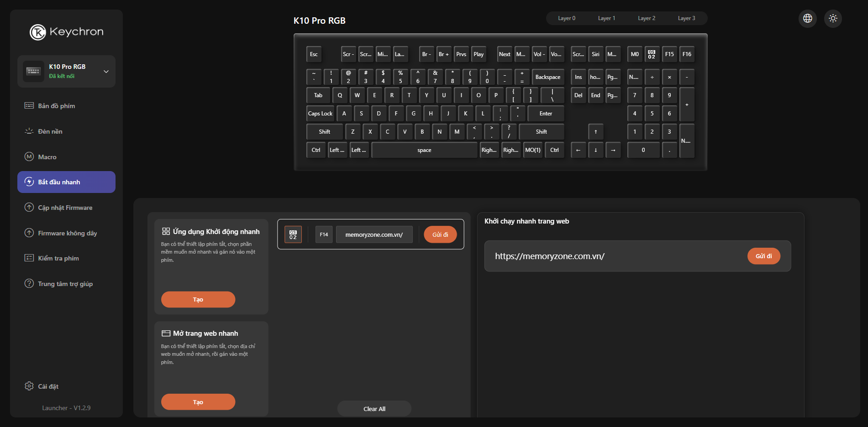Image resolution: width=868 pixels, height=427 pixels.
Task: Open Firmware không dây icon
Action: click(x=29, y=233)
